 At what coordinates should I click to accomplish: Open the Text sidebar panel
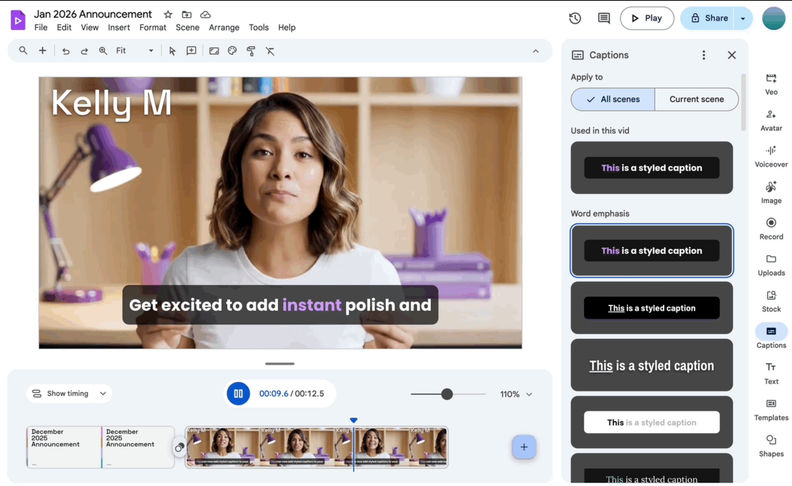[771, 373]
